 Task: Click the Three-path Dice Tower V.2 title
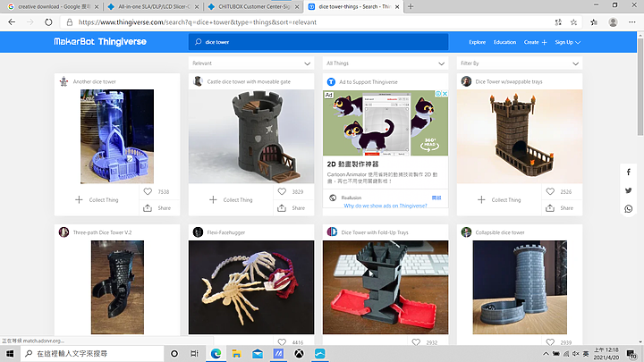pos(102,232)
